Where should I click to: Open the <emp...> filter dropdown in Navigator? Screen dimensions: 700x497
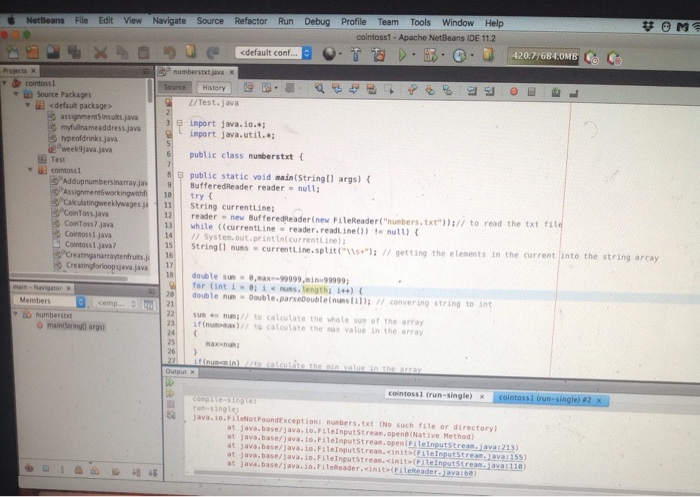point(115,303)
